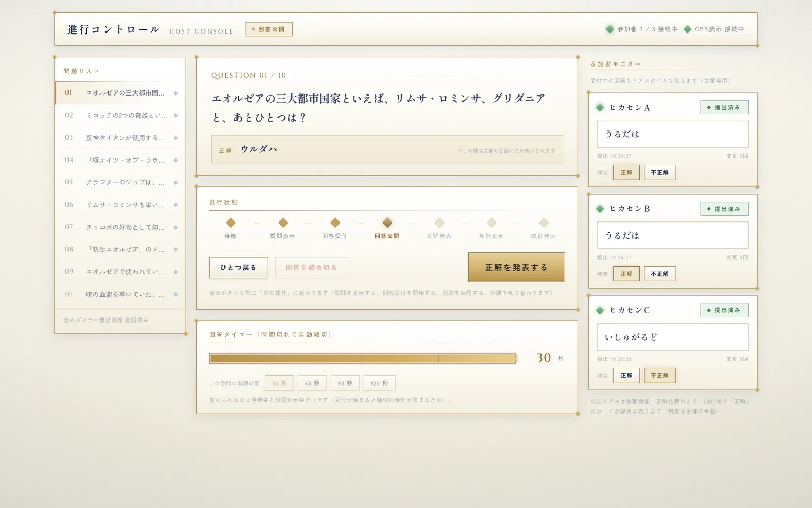Click green diamond next to ヒカセンB

600,209
